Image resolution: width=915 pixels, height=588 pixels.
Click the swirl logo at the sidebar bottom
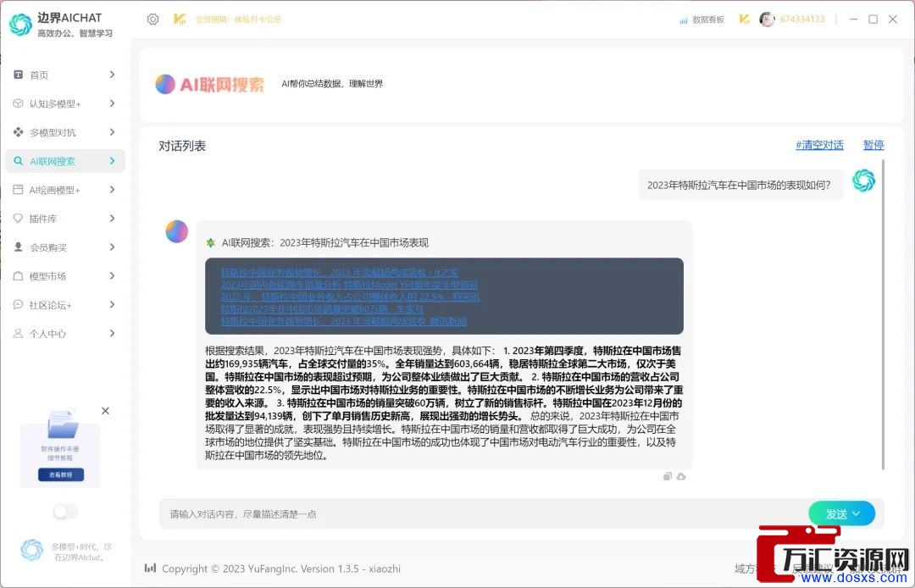point(31,550)
